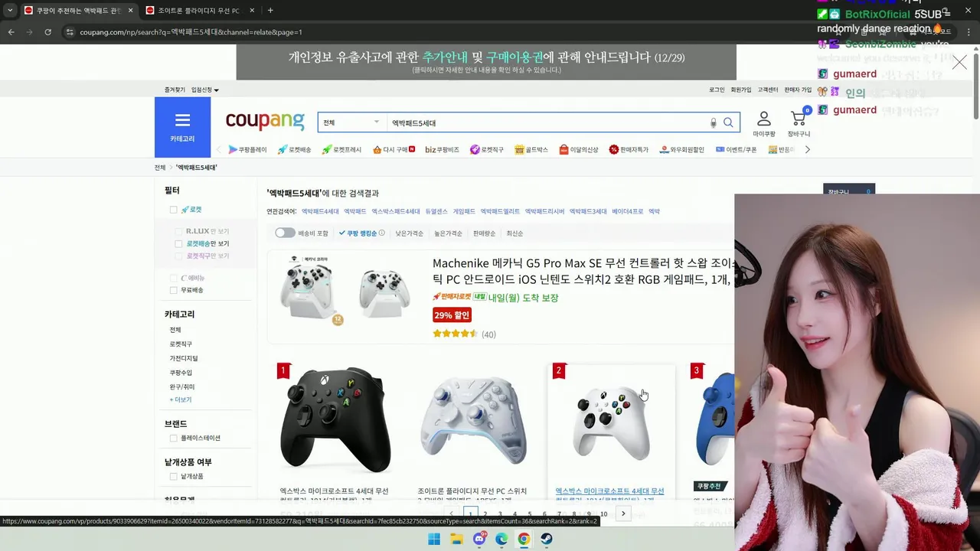Open 로켓직구 shortcut in top bar
980x551 pixels.
point(487,150)
